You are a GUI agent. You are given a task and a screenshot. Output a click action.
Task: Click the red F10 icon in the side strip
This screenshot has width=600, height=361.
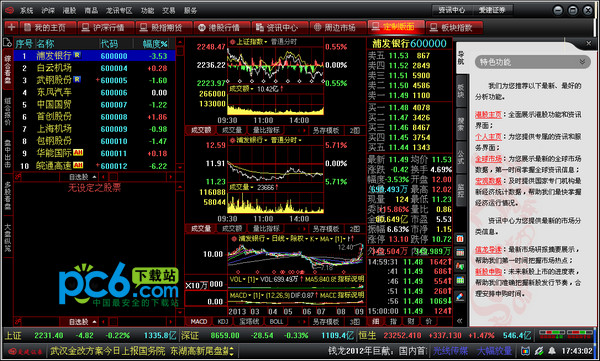[460, 239]
